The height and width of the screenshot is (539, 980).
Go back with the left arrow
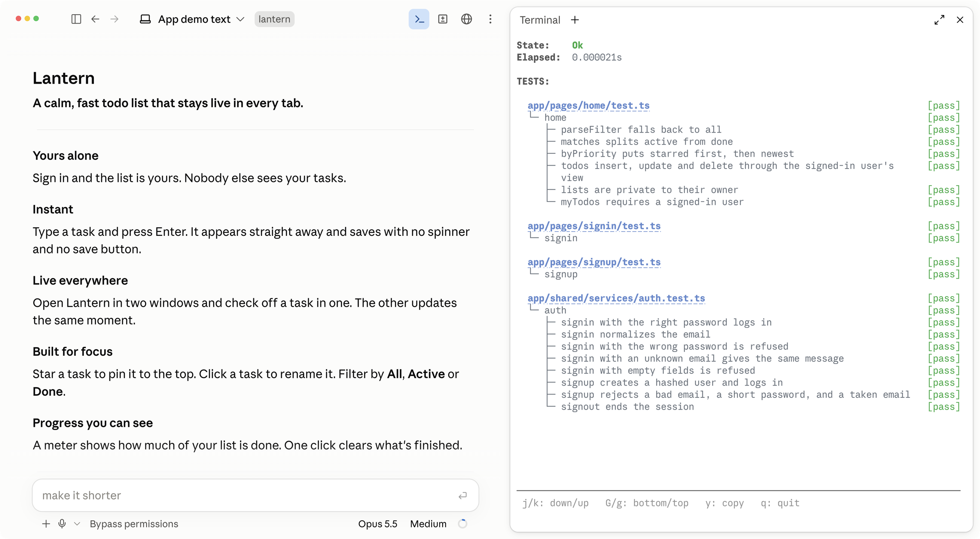[95, 19]
